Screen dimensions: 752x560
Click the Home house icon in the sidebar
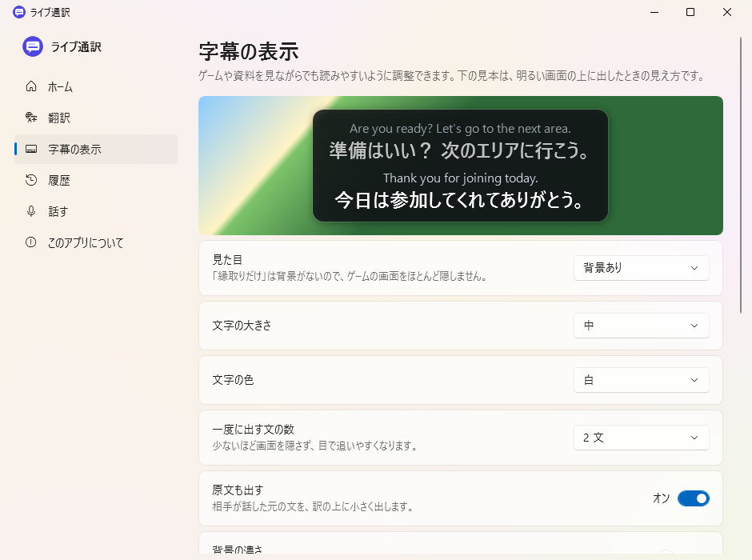pos(31,86)
